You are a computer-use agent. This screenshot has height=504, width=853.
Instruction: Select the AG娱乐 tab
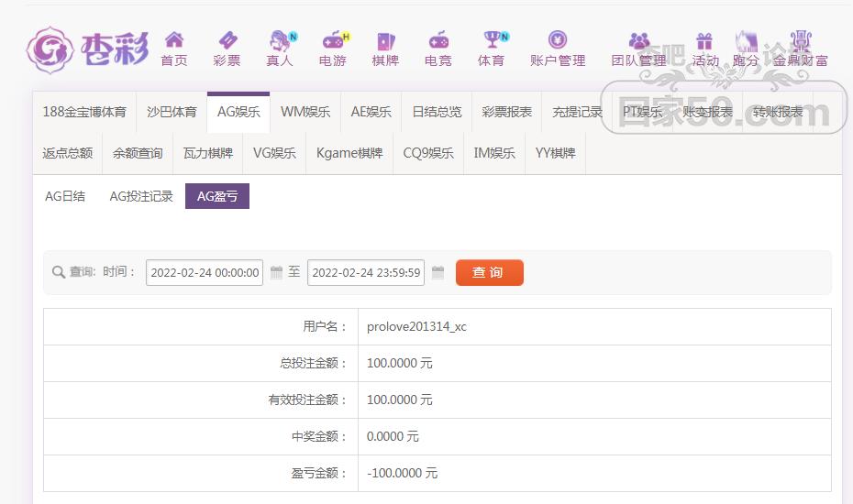(x=238, y=112)
